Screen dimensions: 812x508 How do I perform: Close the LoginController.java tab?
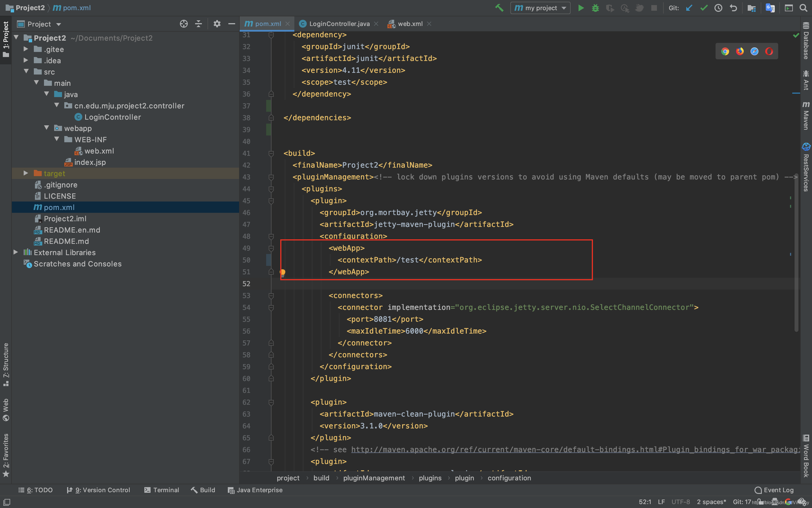pyautogui.click(x=376, y=24)
